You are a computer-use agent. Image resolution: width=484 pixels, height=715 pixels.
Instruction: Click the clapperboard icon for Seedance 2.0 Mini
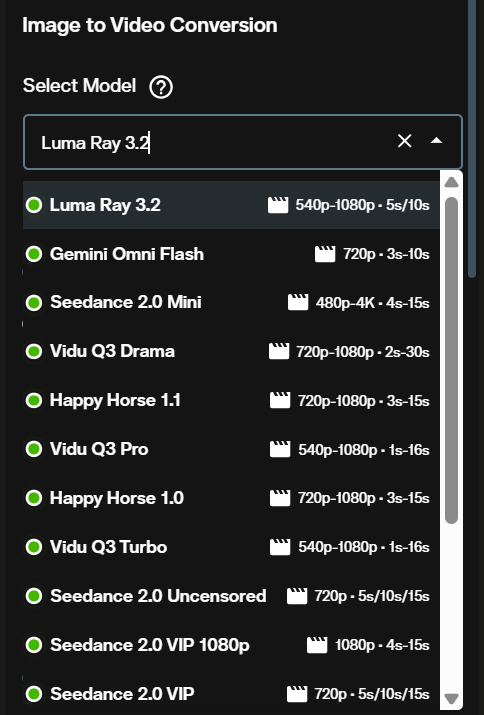click(298, 302)
